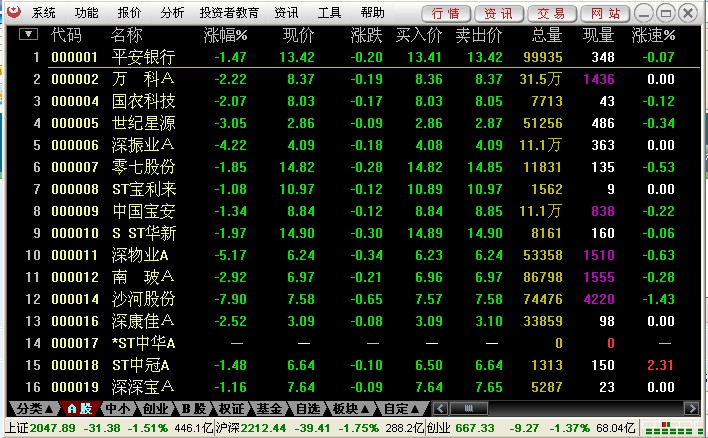Image resolution: width=708 pixels, height=438 pixels.
Task: Select stock 世纪星源
Action: 143,123
